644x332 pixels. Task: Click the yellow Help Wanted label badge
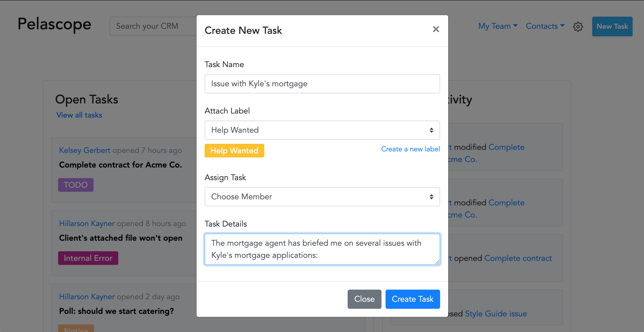(x=234, y=151)
